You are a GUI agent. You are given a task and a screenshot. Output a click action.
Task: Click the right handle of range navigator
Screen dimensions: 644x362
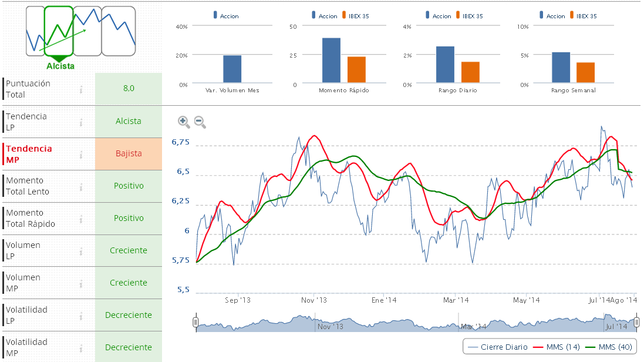(x=636, y=322)
